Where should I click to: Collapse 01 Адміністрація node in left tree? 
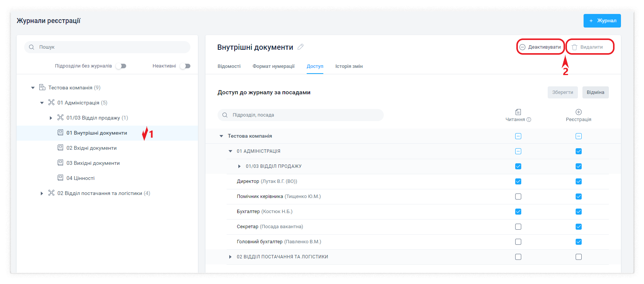pyautogui.click(x=42, y=103)
